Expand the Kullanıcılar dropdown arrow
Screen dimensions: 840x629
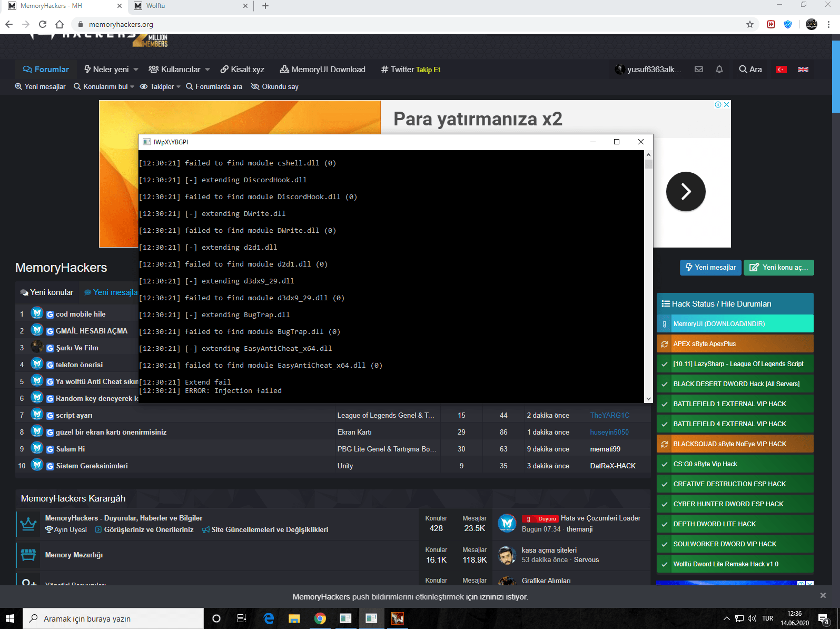207,70
